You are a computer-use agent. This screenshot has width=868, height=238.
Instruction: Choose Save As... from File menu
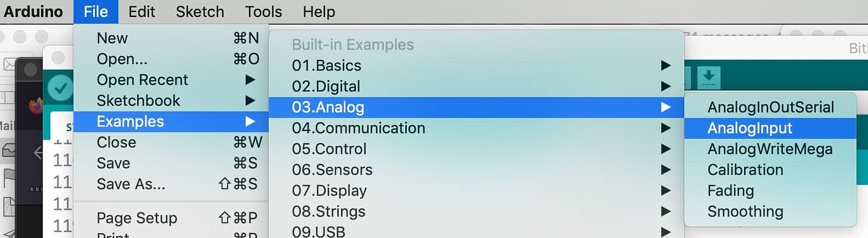[171, 184]
